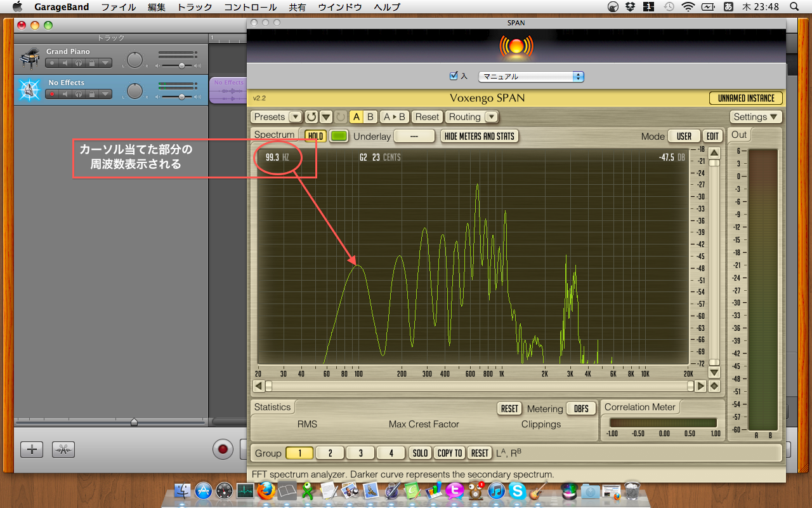The image size is (812, 508).
Task: Expand the automation triangle on the No Effects track
Action: (x=105, y=94)
